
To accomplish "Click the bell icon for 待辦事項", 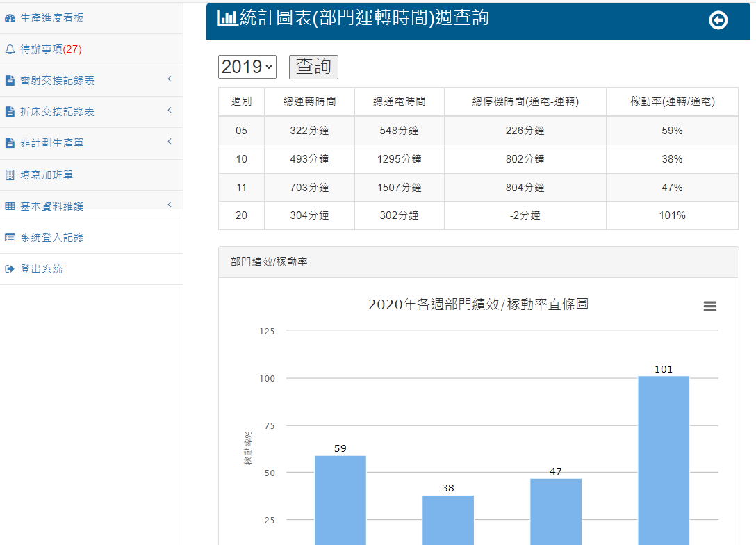I will (x=10, y=49).
